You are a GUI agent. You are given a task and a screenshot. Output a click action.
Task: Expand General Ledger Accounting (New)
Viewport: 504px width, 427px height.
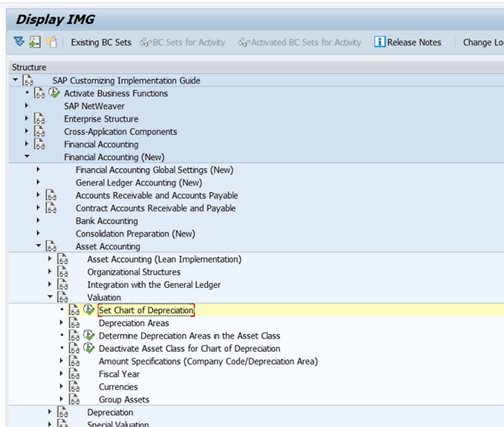point(38,182)
